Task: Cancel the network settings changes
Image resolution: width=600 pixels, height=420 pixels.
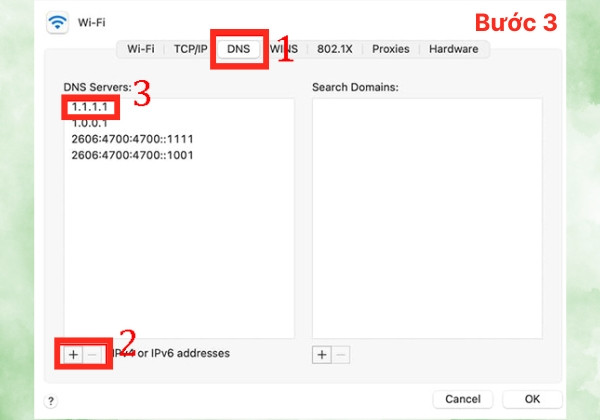Action: [x=463, y=399]
